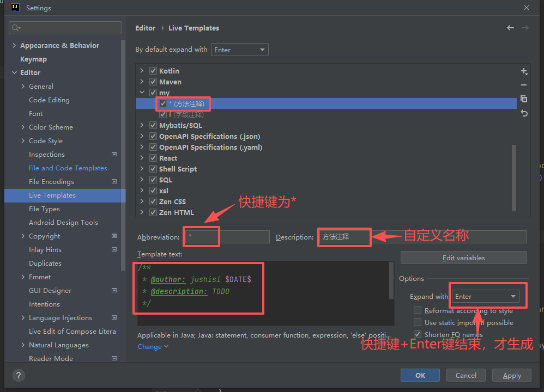Click the template text scrollbar
This screenshot has height=392, width=544.
(x=391, y=280)
